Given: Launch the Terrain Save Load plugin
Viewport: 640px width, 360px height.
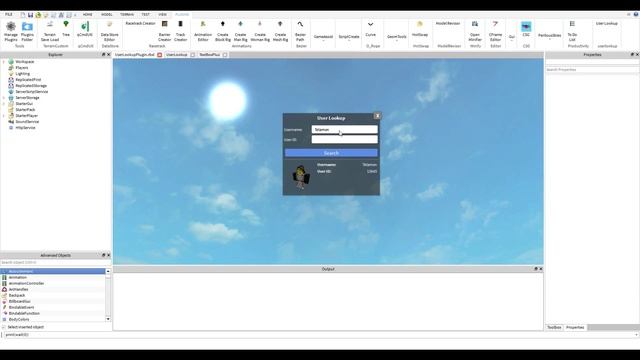Looking at the screenshot, I should click(50, 31).
